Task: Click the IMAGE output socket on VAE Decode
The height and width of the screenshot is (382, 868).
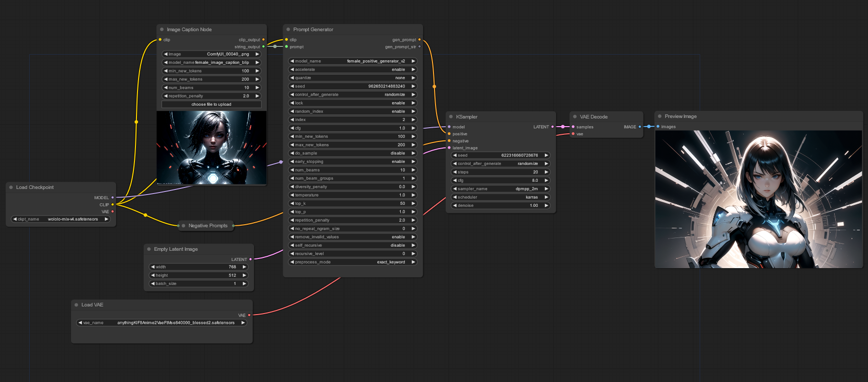Action: coord(639,127)
